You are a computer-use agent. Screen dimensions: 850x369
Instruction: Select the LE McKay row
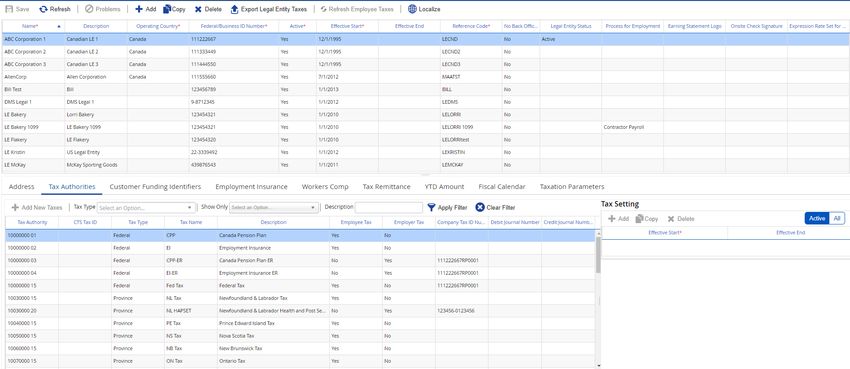coord(425,165)
